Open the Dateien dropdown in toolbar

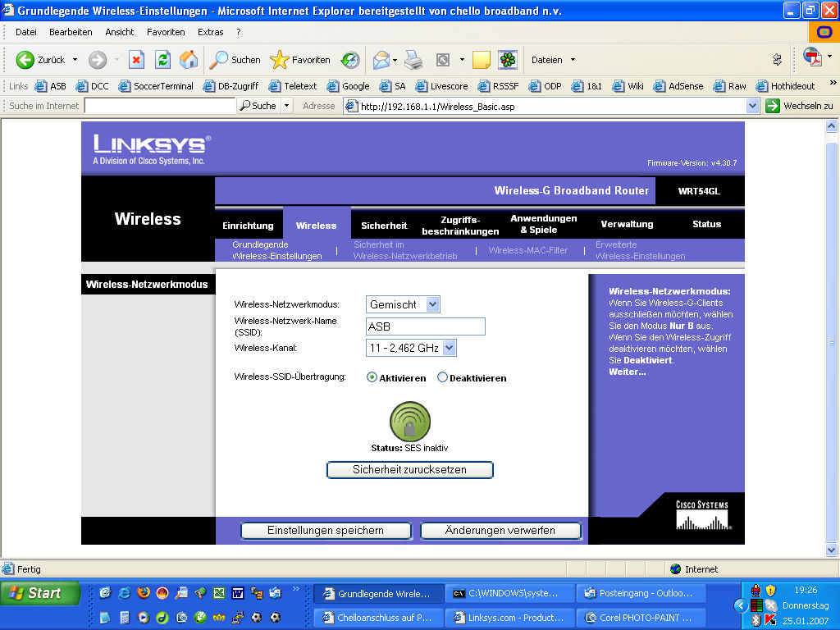pyautogui.click(x=553, y=60)
